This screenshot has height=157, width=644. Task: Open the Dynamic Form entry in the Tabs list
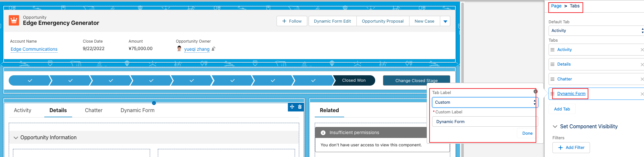coord(571,94)
